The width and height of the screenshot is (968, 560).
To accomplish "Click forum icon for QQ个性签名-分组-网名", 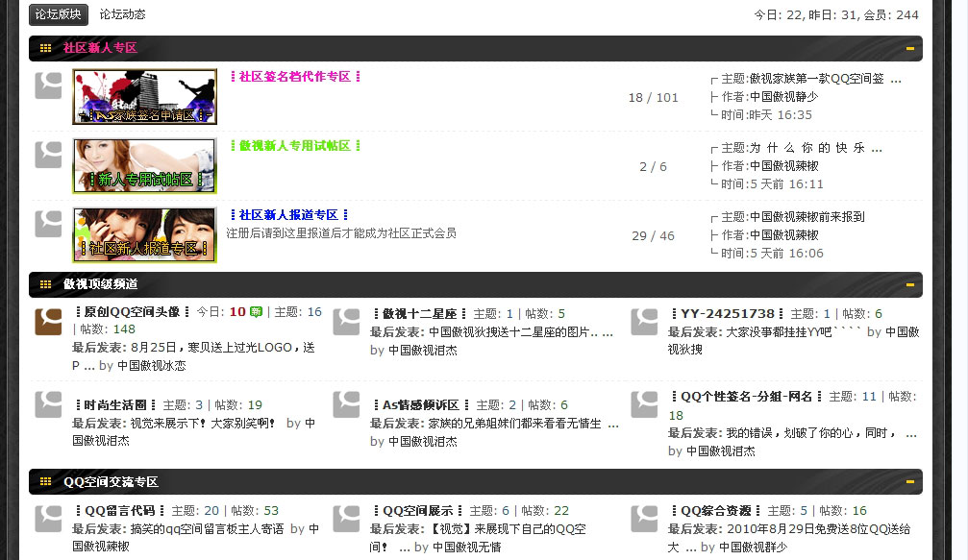I will (x=644, y=404).
